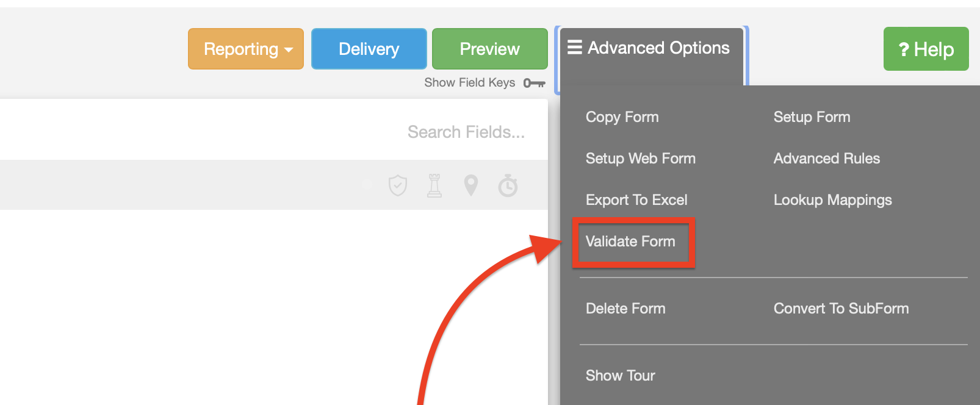Click the Reporting dropdown caret arrow
Screen dimensions: 980x405
(289, 50)
